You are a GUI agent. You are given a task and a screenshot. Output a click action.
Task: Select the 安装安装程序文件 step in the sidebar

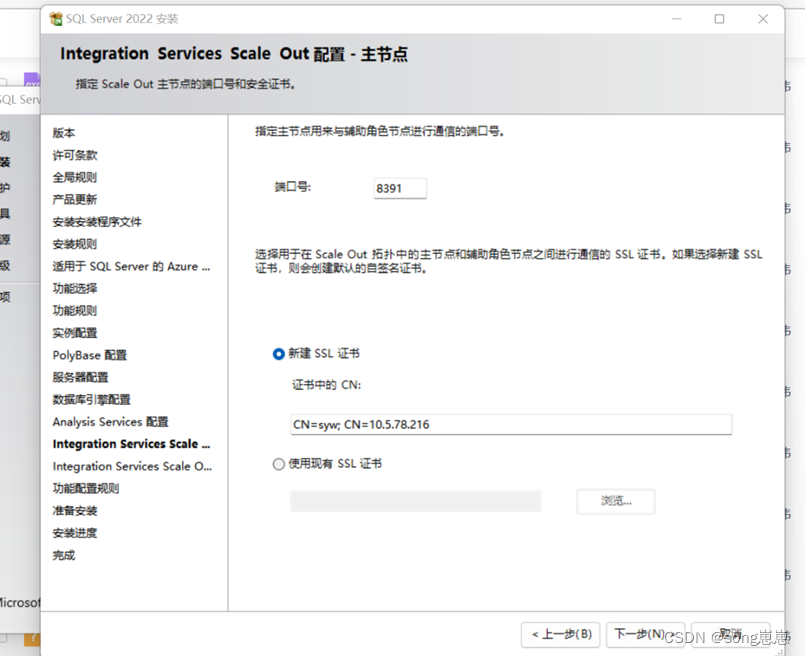97,222
